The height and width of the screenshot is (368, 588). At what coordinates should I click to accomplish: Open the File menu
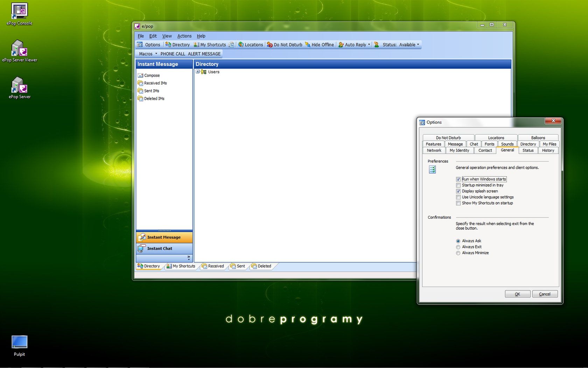click(x=141, y=36)
